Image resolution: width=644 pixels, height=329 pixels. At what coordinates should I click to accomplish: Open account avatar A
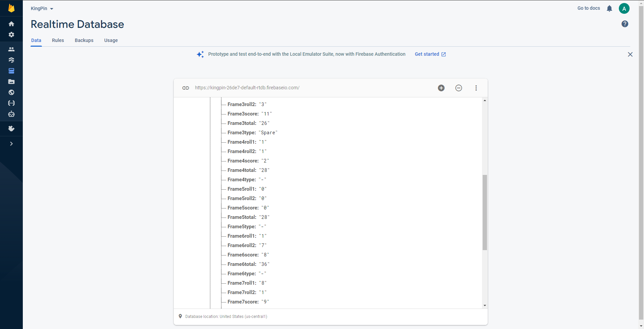click(624, 8)
